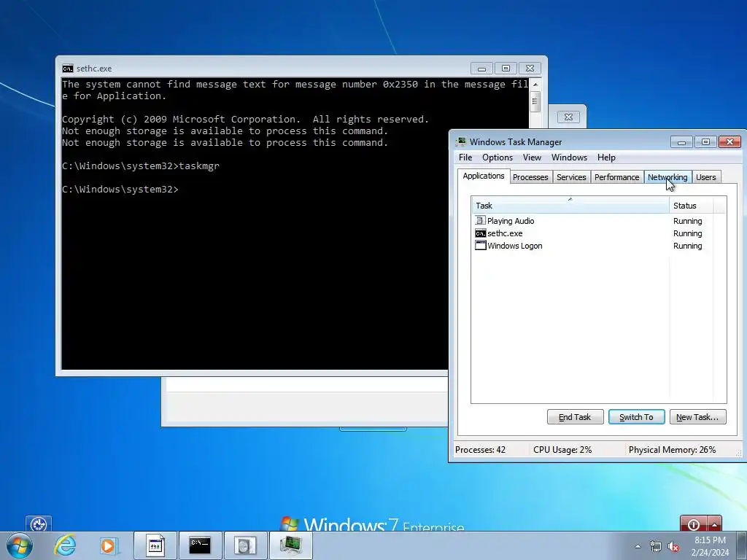Sort by the Task column header
The width and height of the screenshot is (747, 560).
point(570,206)
